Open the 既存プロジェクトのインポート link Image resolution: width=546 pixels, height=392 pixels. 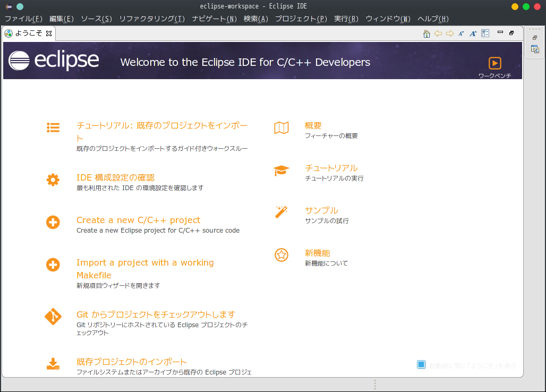tap(132, 362)
